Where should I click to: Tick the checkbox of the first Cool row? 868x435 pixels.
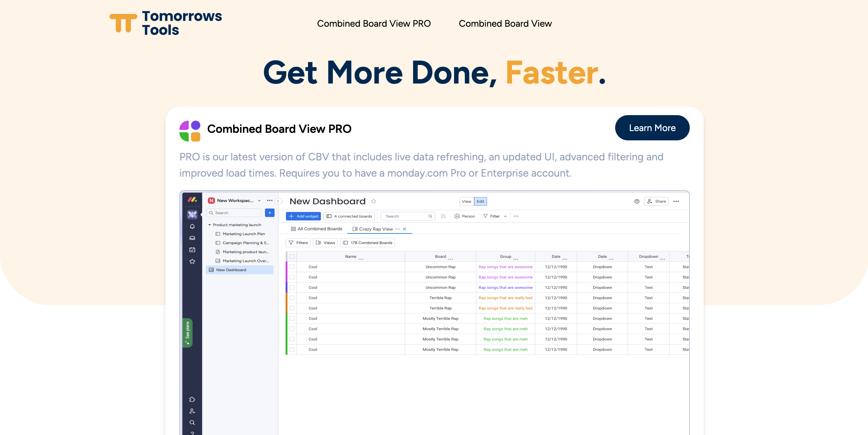pyautogui.click(x=292, y=267)
